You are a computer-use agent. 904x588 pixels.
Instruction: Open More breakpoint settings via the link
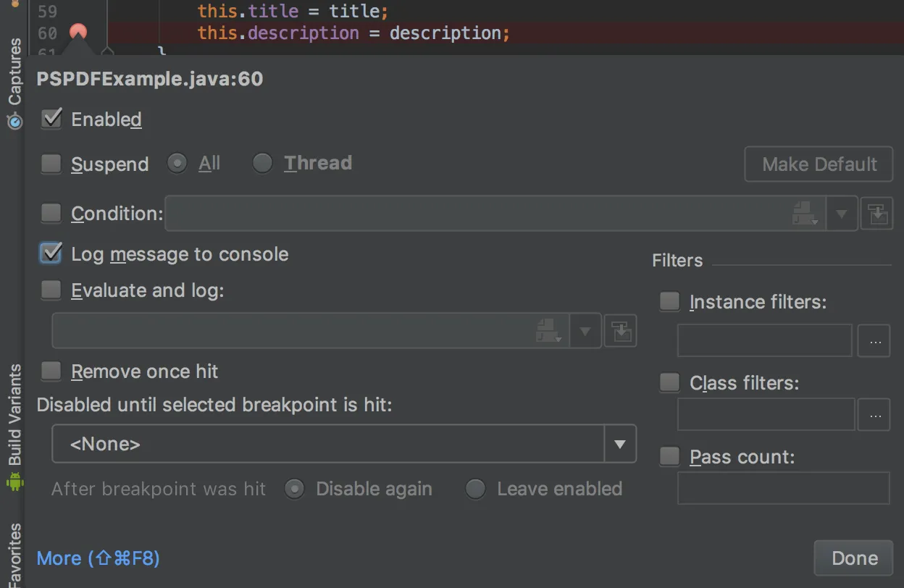click(98, 558)
